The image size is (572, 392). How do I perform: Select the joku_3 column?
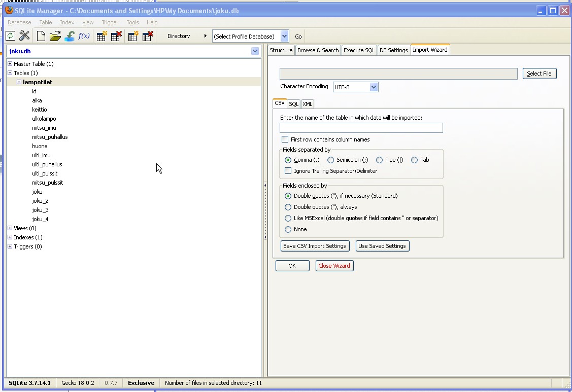click(x=40, y=210)
